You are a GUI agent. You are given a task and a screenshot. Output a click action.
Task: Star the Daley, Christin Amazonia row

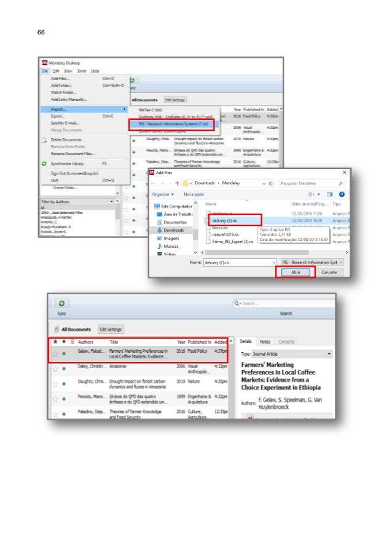point(55,369)
